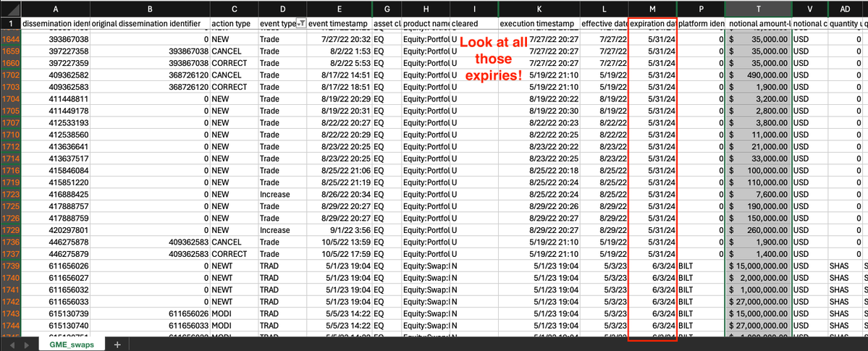Select column T header
This screenshot has width=868, height=351.
758,8
